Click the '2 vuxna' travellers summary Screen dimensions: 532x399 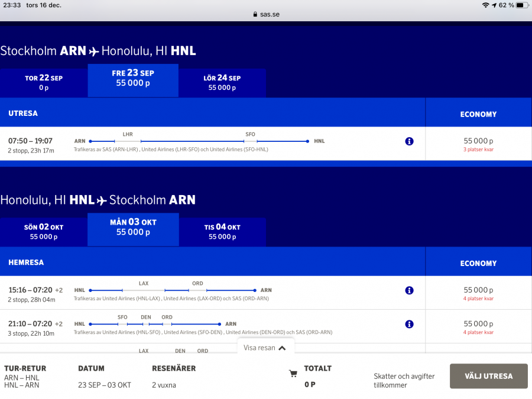tap(164, 385)
